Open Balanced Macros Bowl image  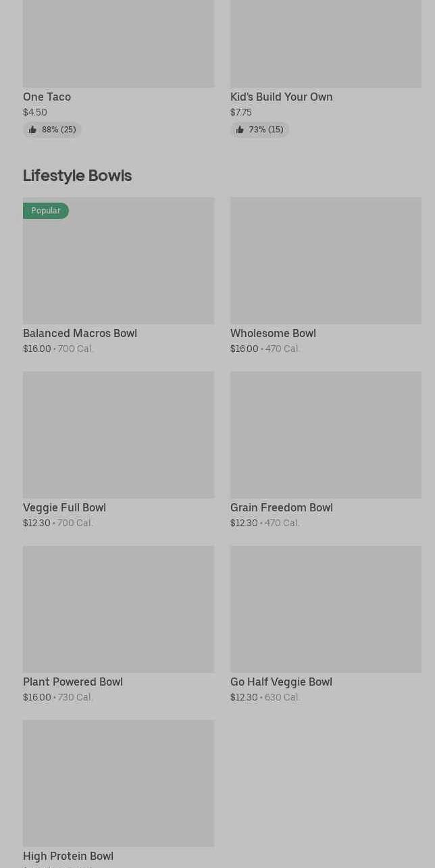118,261
